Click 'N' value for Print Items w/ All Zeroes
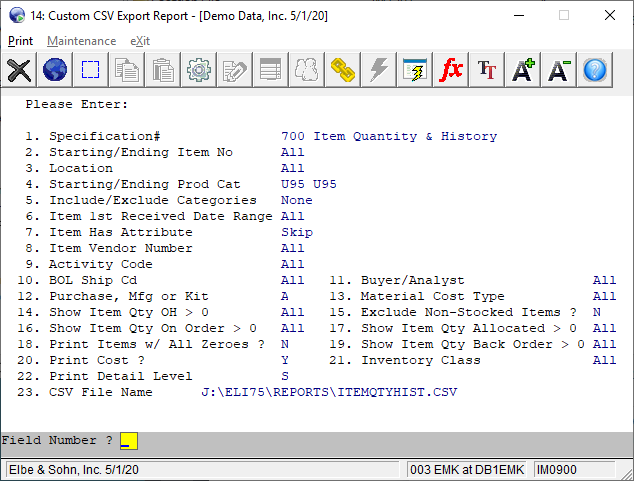The image size is (634, 481). pyautogui.click(x=285, y=344)
